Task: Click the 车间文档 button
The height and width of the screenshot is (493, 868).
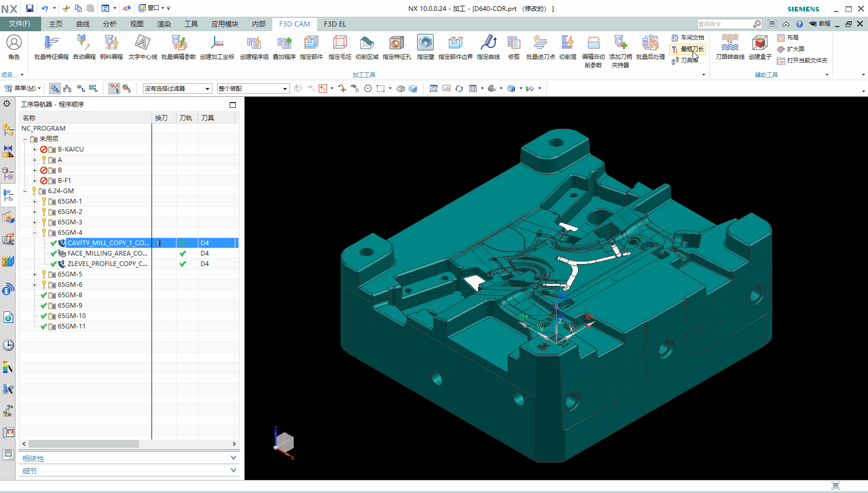Action: (688, 37)
